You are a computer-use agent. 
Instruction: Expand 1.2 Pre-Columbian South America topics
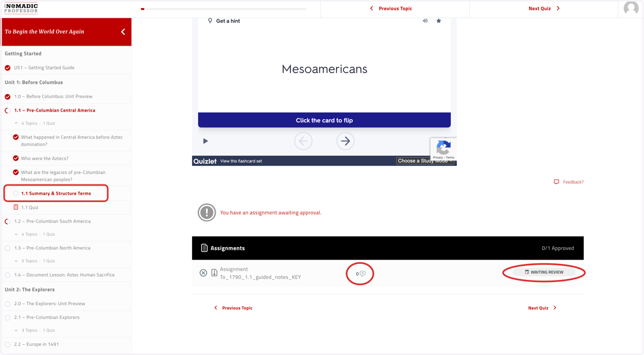point(16,234)
